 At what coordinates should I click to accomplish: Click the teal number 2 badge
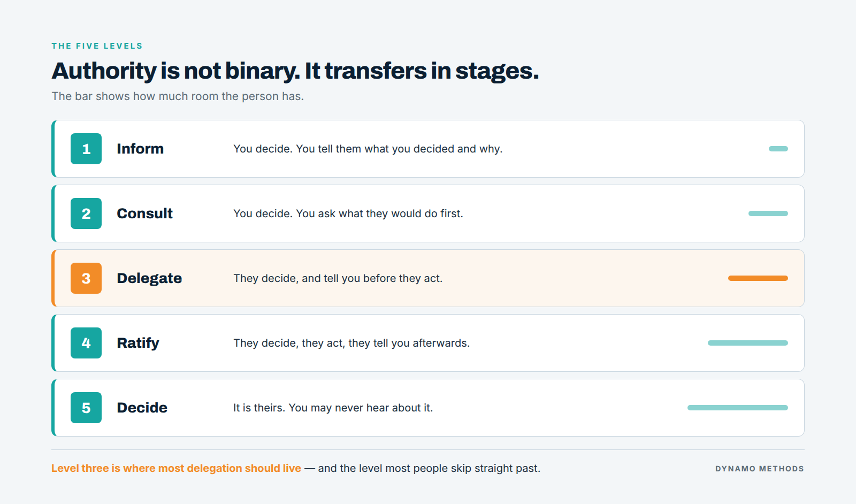coord(86,213)
